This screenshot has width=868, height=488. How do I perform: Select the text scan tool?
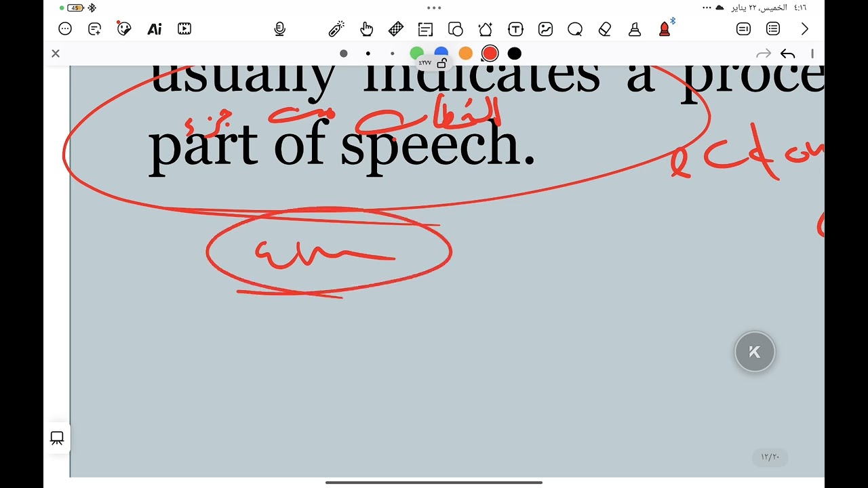tap(426, 29)
